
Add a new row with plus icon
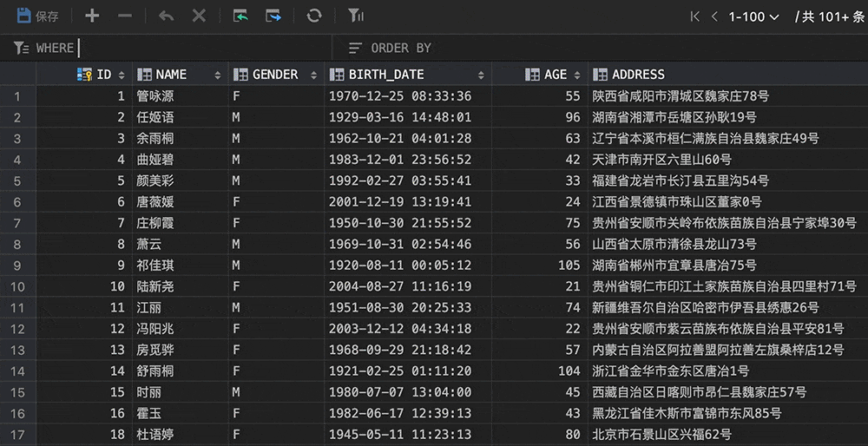[x=92, y=16]
